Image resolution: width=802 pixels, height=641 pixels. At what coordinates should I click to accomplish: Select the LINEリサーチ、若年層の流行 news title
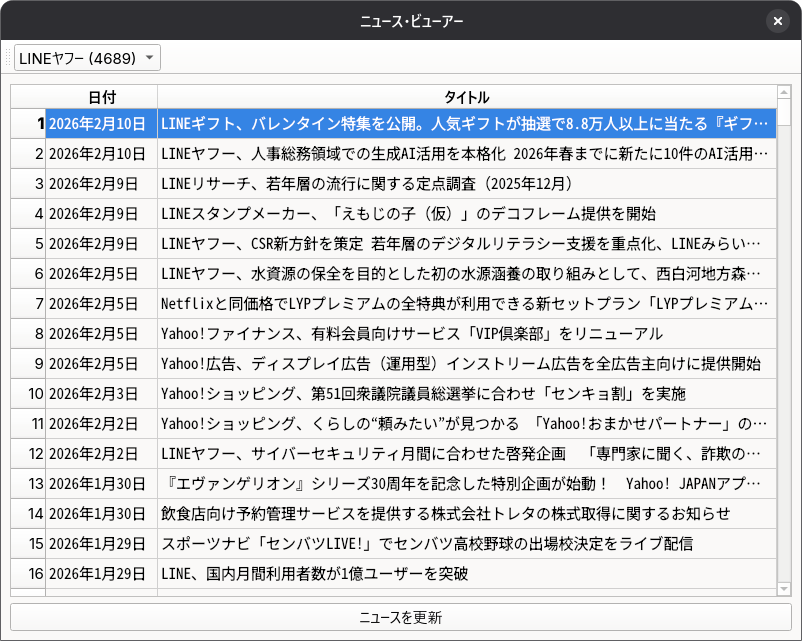[x=466, y=184]
